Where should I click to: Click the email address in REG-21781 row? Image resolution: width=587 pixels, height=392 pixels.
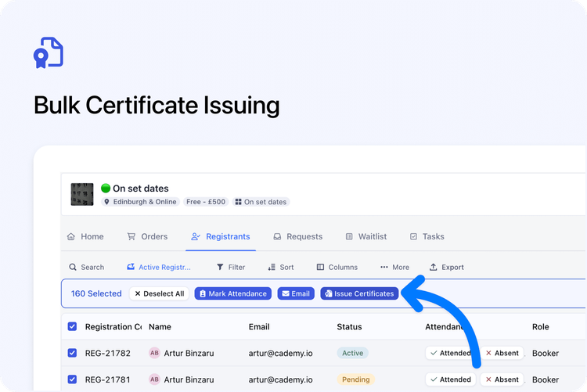pyautogui.click(x=280, y=379)
